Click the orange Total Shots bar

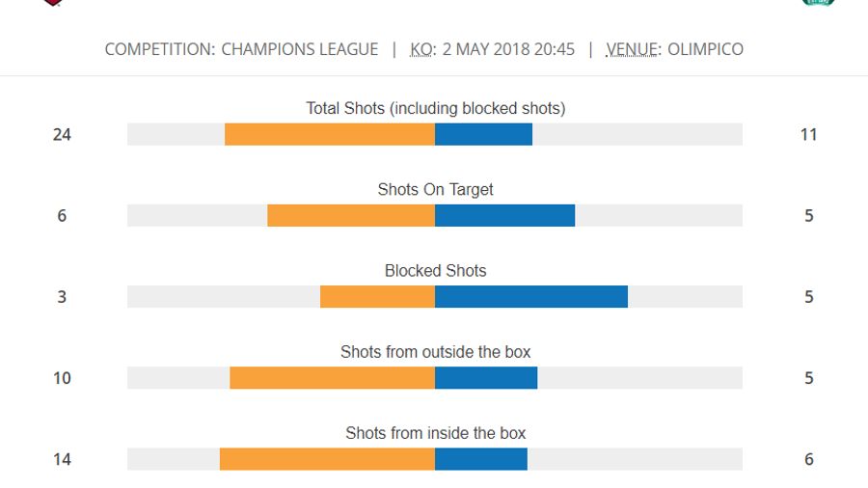click(x=330, y=134)
